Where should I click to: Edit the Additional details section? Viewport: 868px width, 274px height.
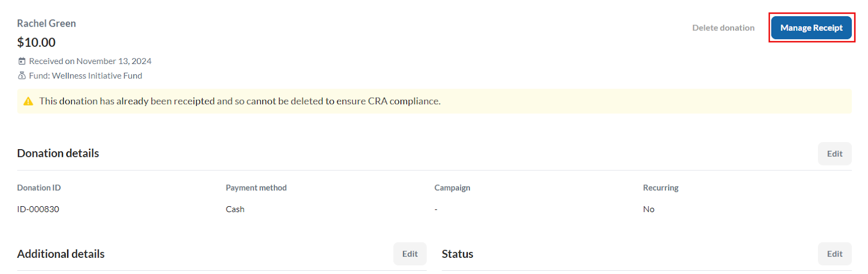click(410, 254)
